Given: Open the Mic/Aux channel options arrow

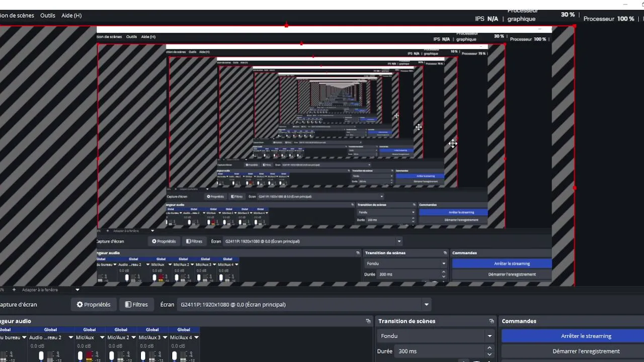Looking at the screenshot, I should [102, 337].
